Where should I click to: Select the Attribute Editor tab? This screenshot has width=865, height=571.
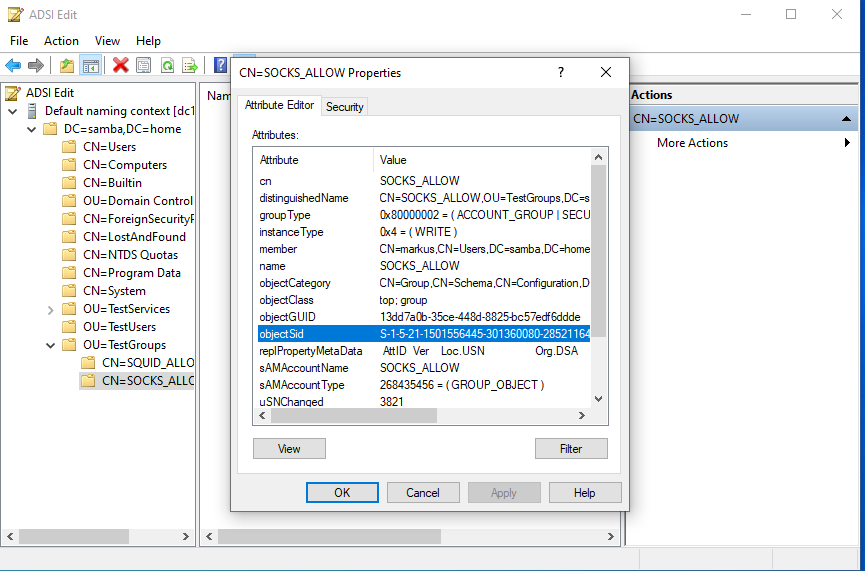click(279, 105)
